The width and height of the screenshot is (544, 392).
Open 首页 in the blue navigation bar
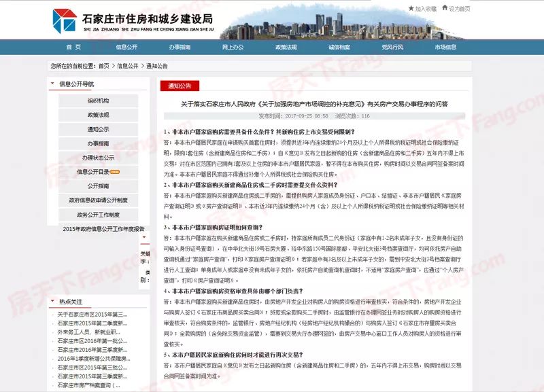coord(73,47)
